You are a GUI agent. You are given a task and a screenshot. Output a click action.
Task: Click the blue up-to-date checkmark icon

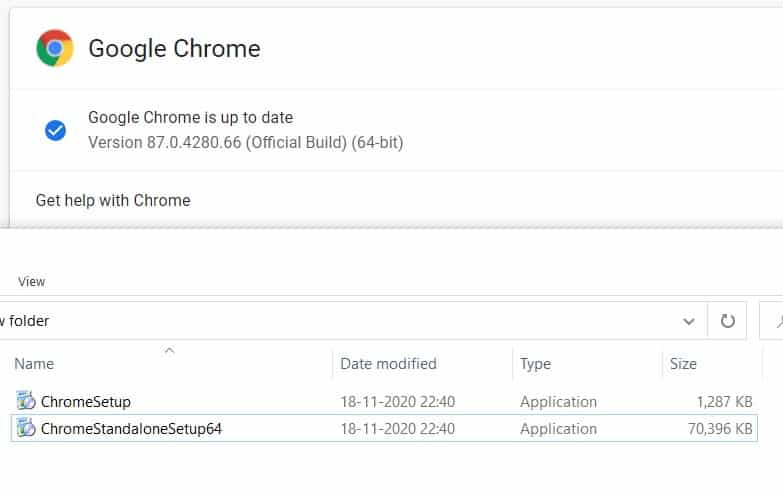(x=55, y=130)
